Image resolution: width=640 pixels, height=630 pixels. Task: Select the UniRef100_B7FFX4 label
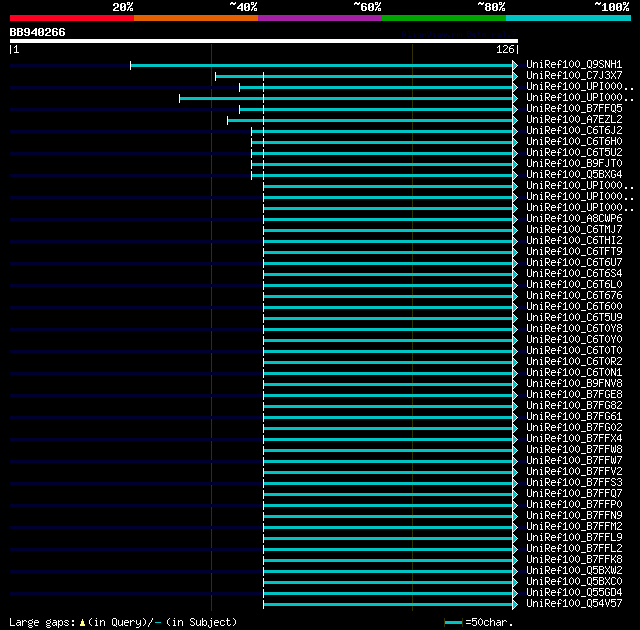click(574, 439)
